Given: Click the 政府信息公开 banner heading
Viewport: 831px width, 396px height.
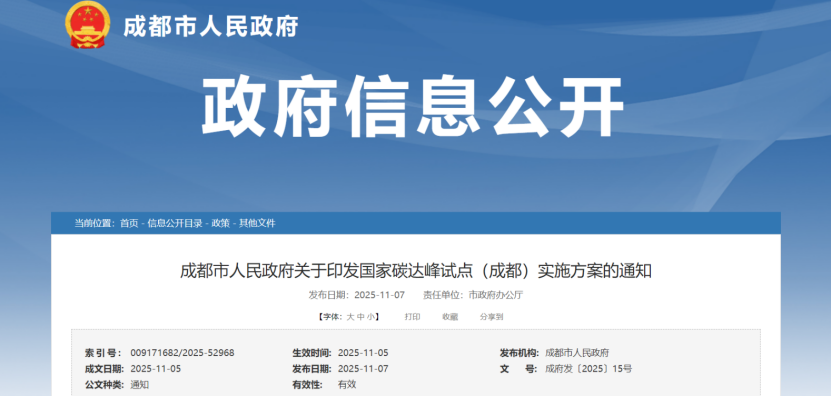Looking at the screenshot, I should pyautogui.click(x=412, y=107).
